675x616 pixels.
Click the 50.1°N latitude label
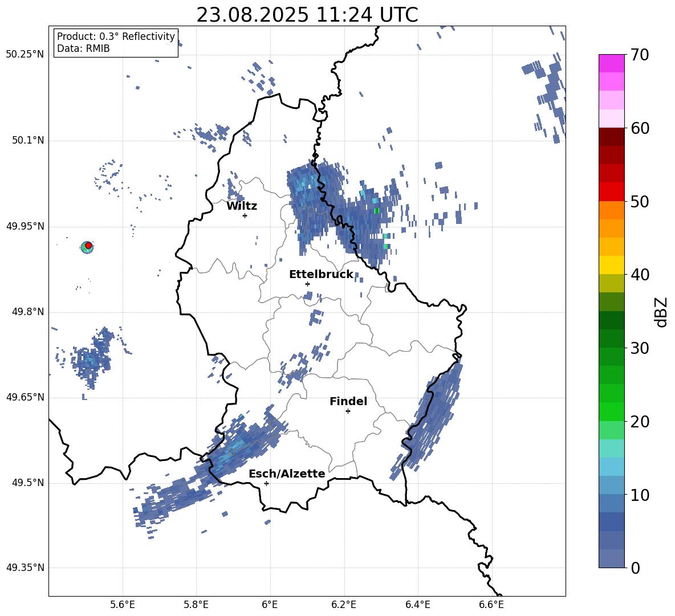click(x=27, y=141)
